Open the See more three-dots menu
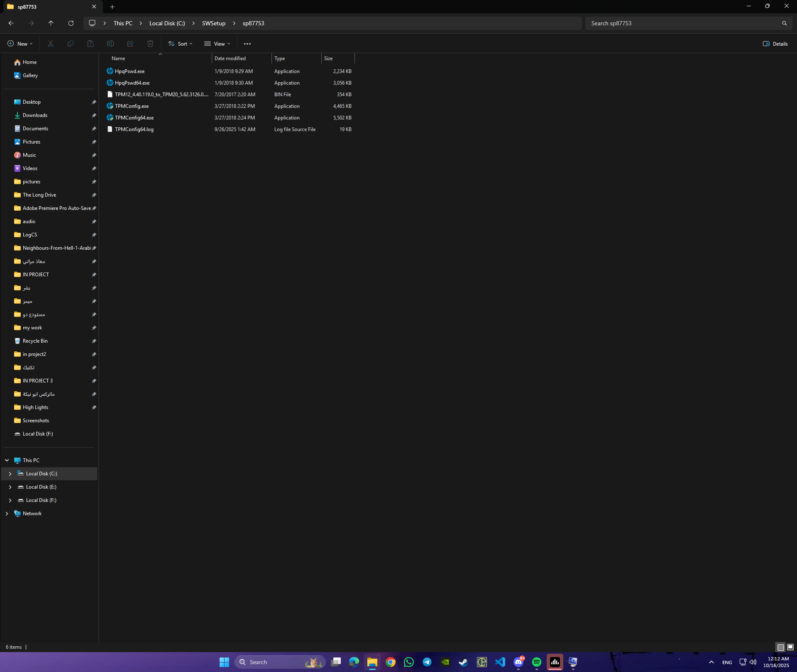 pos(247,44)
